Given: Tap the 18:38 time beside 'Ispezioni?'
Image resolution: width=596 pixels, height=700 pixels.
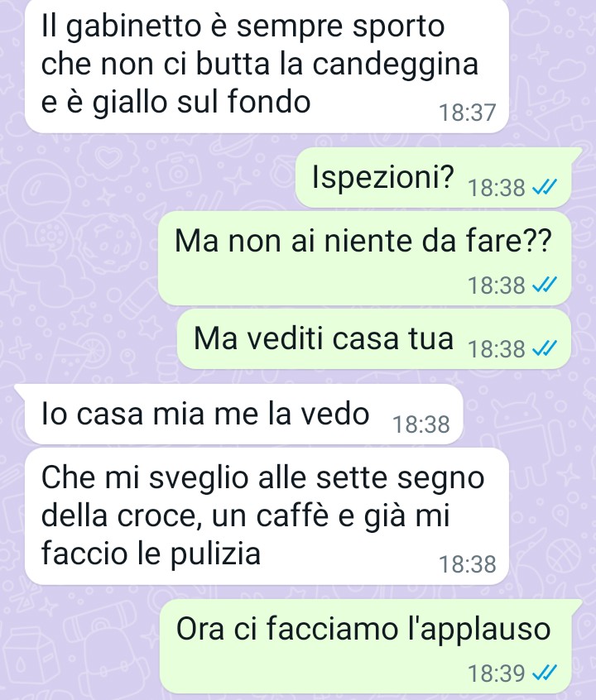Looking at the screenshot, I should coord(496,188).
